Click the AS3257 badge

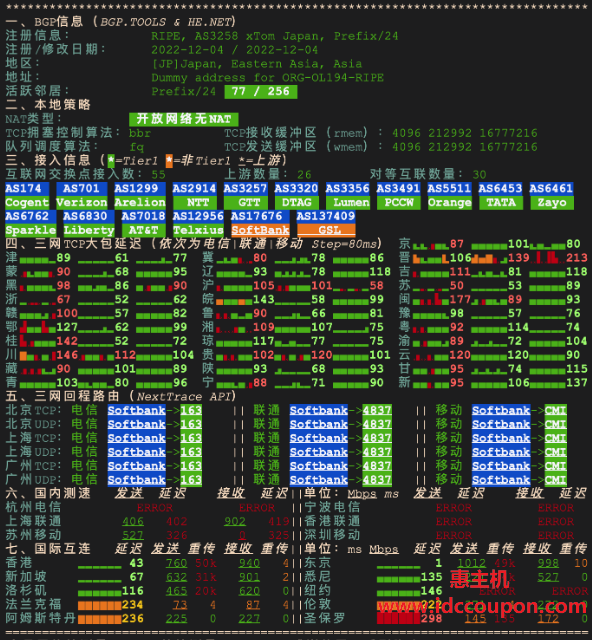pos(245,188)
